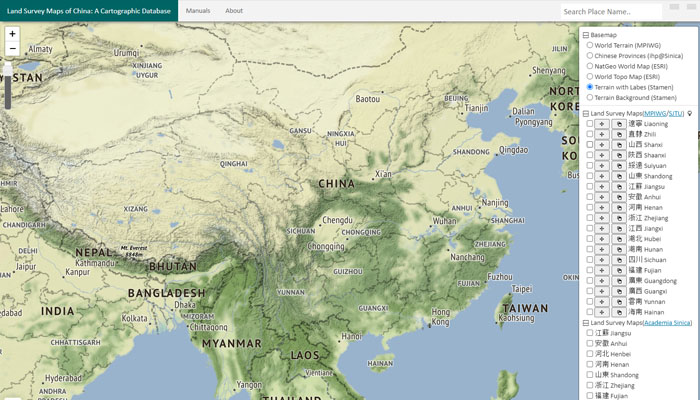This screenshot has height=400, width=700.
Task: Click the round icon button in the Suiyuan row
Action: 619,166
